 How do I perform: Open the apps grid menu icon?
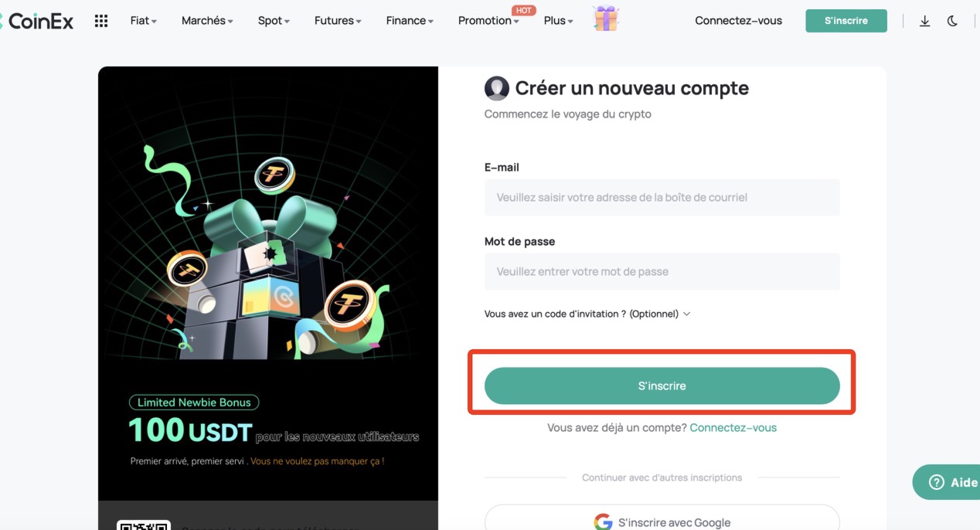click(101, 21)
